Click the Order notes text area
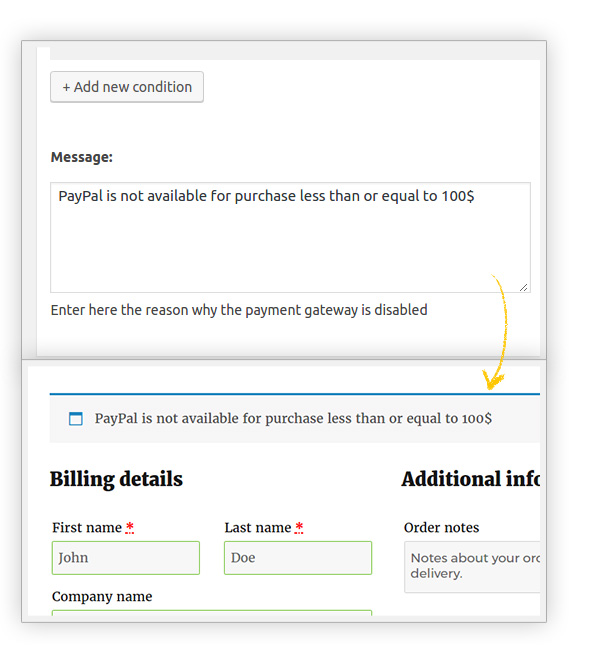The width and height of the screenshot is (600, 650). click(x=472, y=567)
